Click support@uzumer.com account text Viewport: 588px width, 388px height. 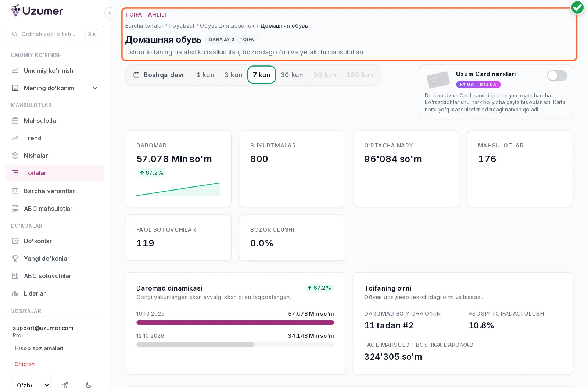pyautogui.click(x=43, y=328)
